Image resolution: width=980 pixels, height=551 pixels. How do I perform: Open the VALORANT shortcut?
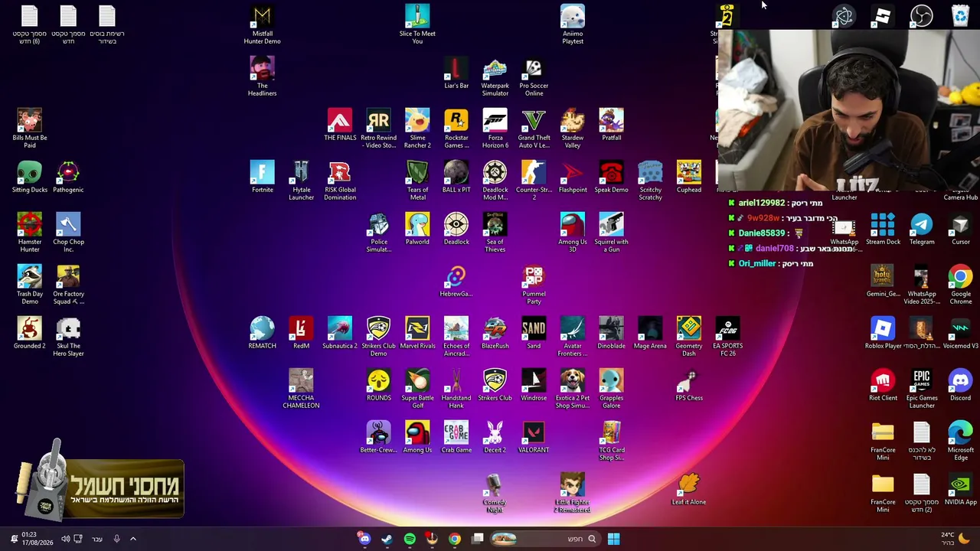534,438
